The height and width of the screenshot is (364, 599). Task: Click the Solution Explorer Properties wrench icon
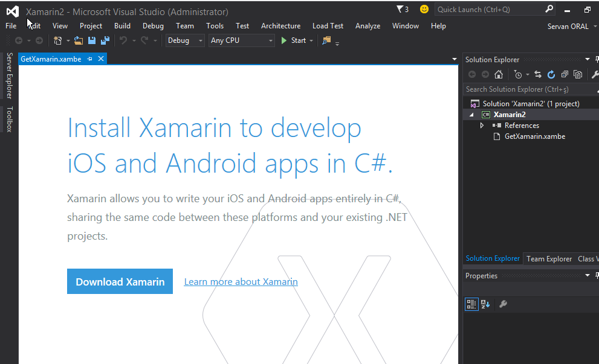(595, 74)
